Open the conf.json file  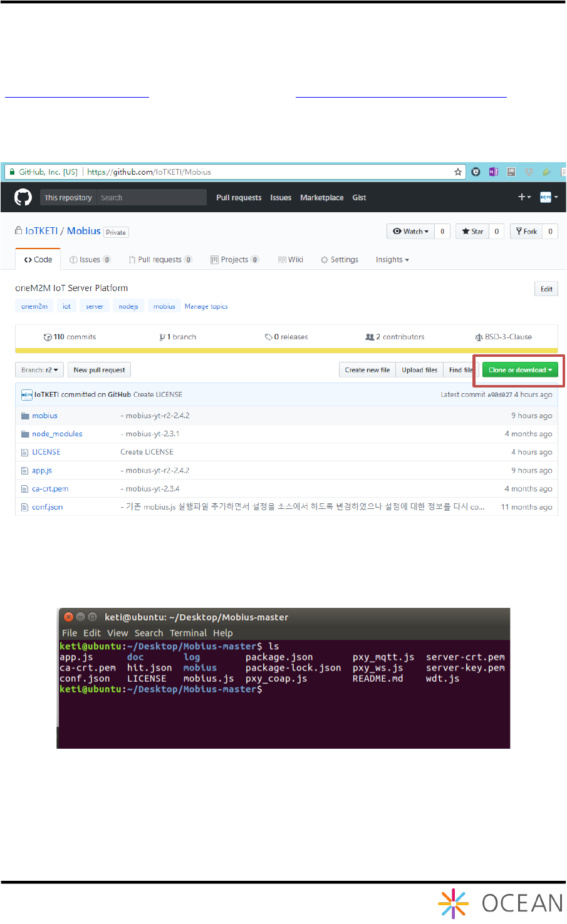(48, 507)
